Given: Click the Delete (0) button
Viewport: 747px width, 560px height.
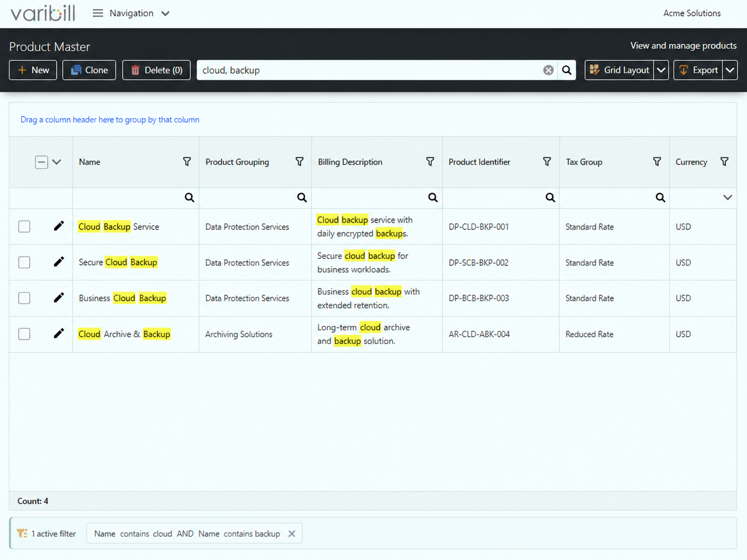Looking at the screenshot, I should pyautogui.click(x=156, y=70).
